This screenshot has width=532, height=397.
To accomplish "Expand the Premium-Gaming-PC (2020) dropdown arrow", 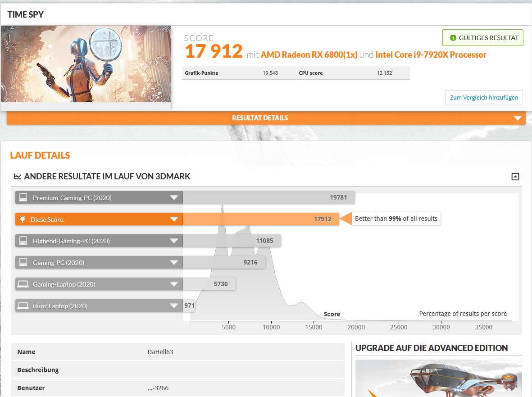I will click(x=174, y=197).
